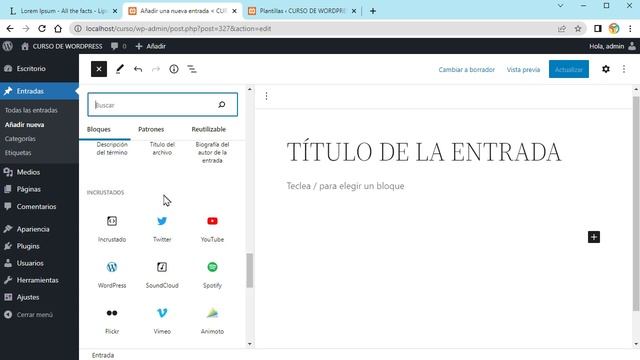Open editor options three-dot menu

pyautogui.click(x=624, y=69)
